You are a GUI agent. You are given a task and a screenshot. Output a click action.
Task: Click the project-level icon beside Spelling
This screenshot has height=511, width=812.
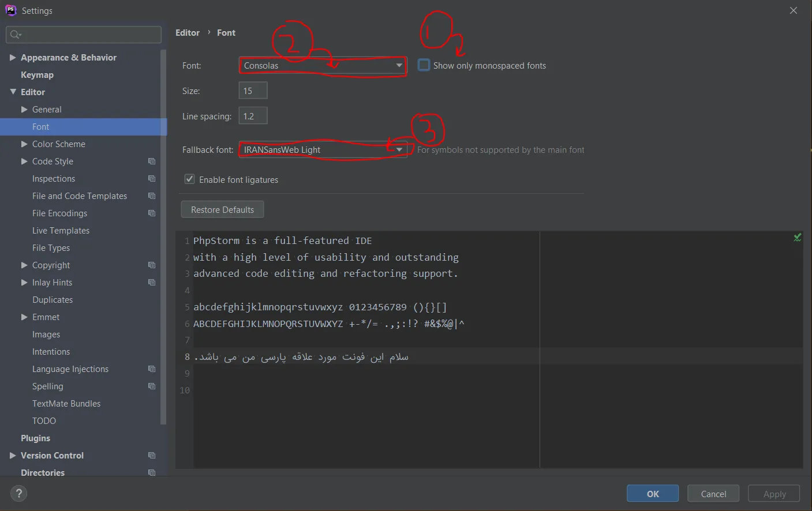152,386
